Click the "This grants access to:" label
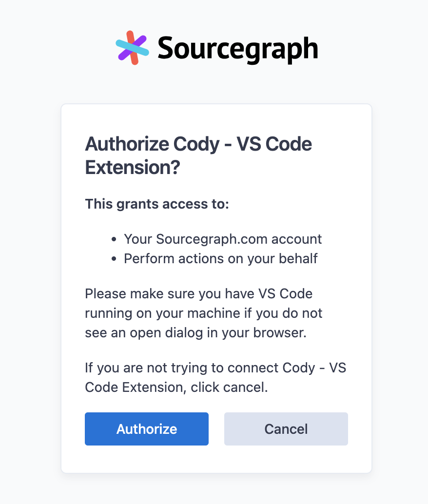428x504 pixels. 157,204
